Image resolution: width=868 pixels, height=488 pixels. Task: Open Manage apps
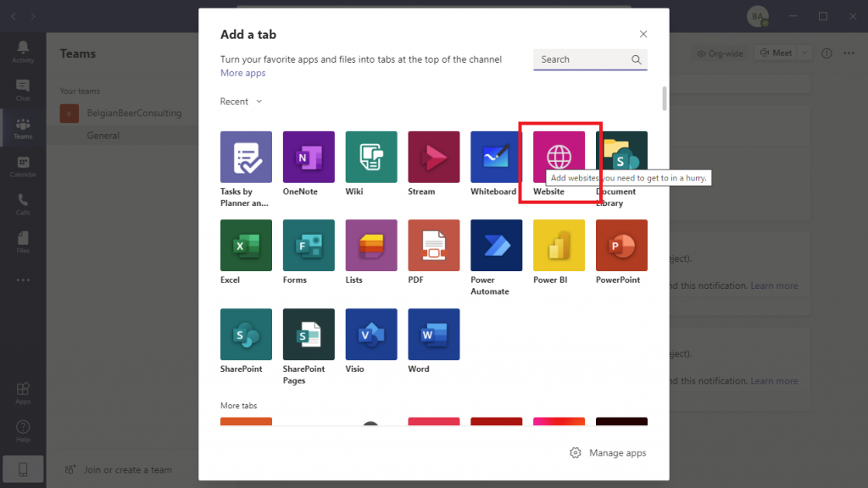[608, 452]
